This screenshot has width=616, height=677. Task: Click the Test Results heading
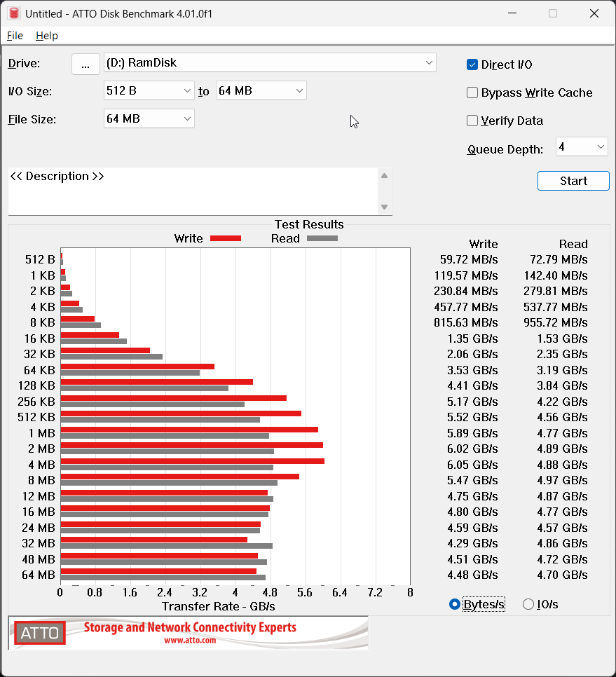coord(309,224)
